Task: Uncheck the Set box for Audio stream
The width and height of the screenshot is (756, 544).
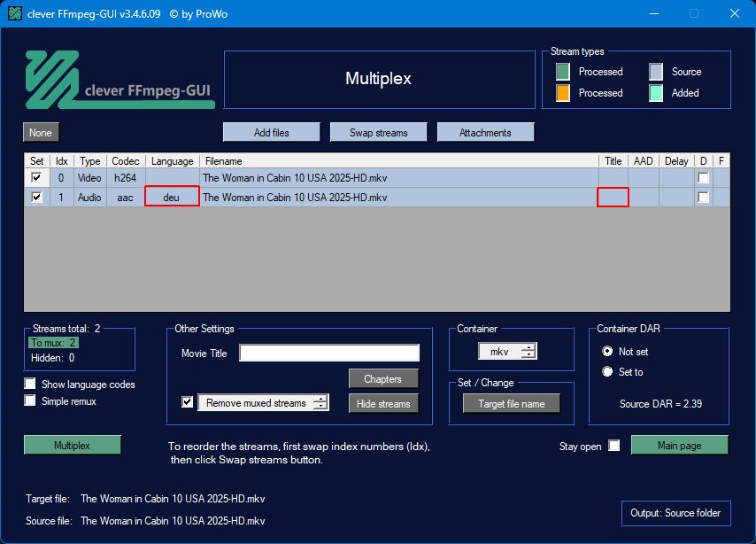Action: point(36,197)
